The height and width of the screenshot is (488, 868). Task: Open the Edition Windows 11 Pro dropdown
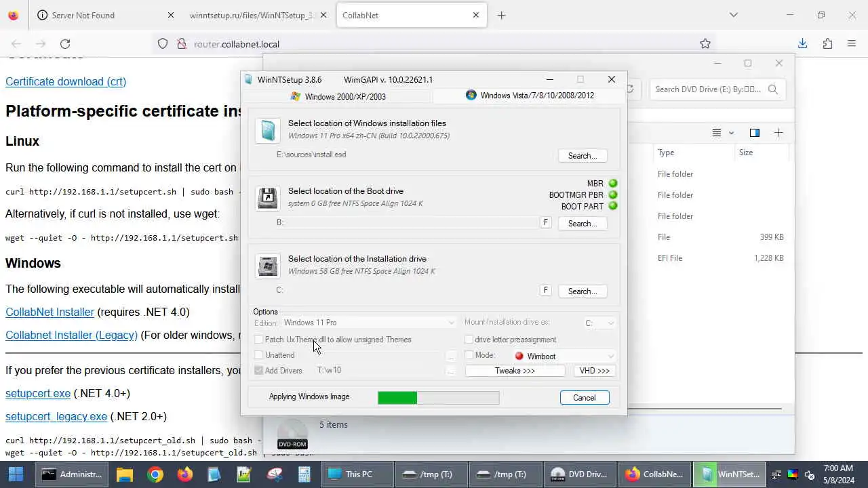click(369, 323)
